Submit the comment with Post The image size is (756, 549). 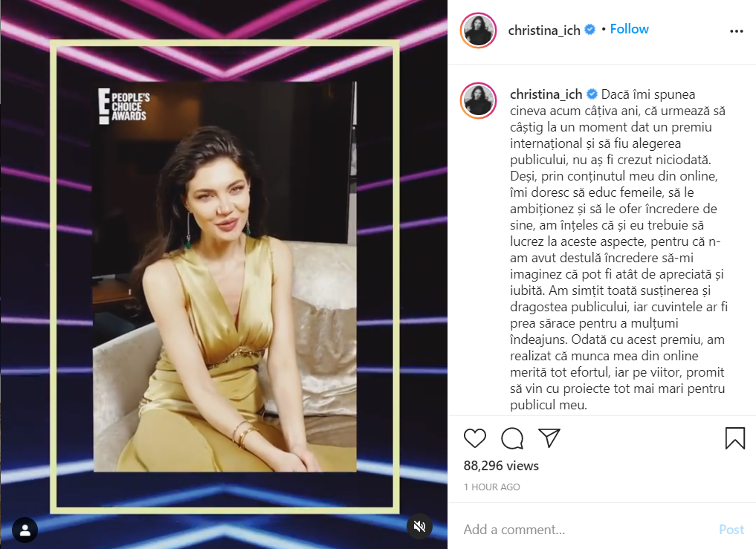coord(731,529)
